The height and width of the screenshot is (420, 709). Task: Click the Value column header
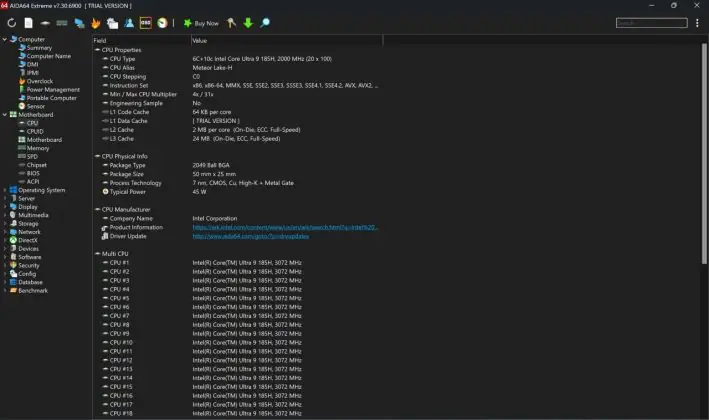click(287, 41)
